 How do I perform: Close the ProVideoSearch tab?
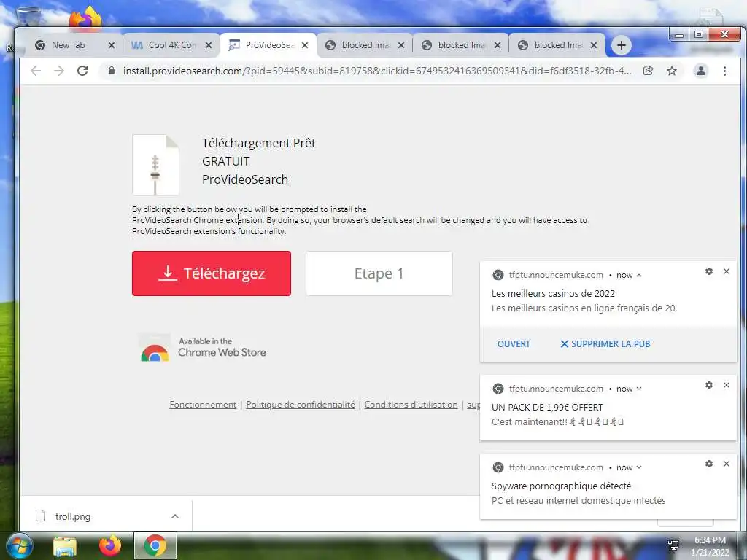[305, 45]
